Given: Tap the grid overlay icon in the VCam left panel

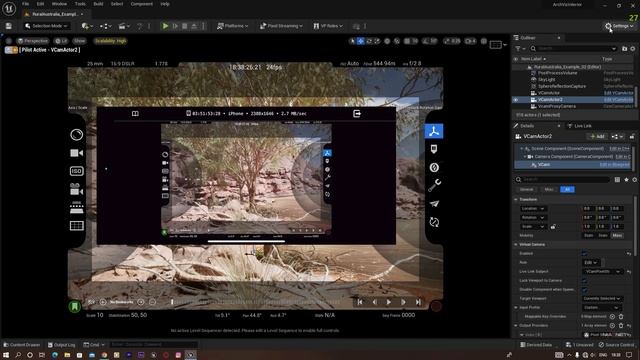Looking at the screenshot, I should (76, 226).
